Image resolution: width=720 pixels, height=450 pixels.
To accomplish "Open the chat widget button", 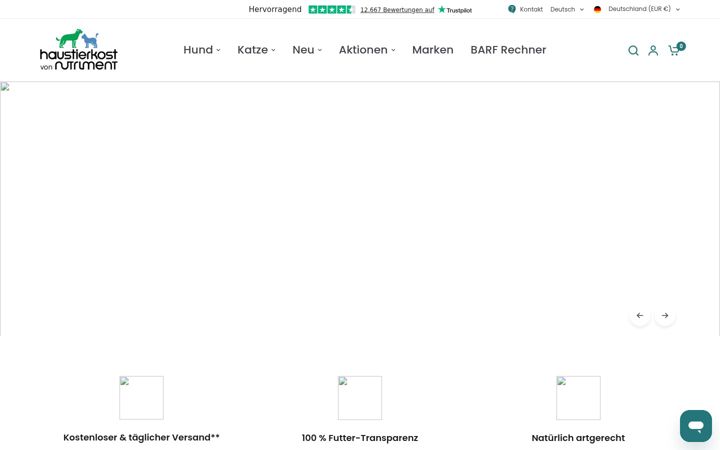I will click(x=696, y=426).
